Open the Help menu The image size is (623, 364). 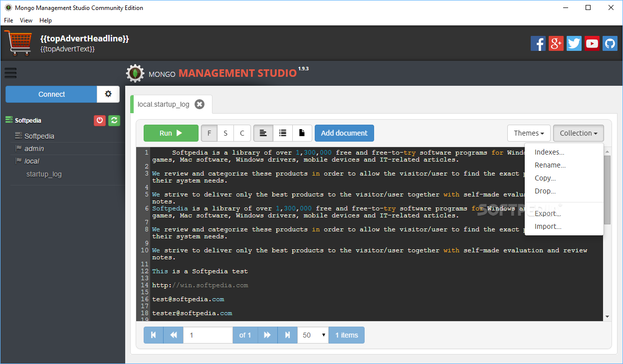point(45,20)
